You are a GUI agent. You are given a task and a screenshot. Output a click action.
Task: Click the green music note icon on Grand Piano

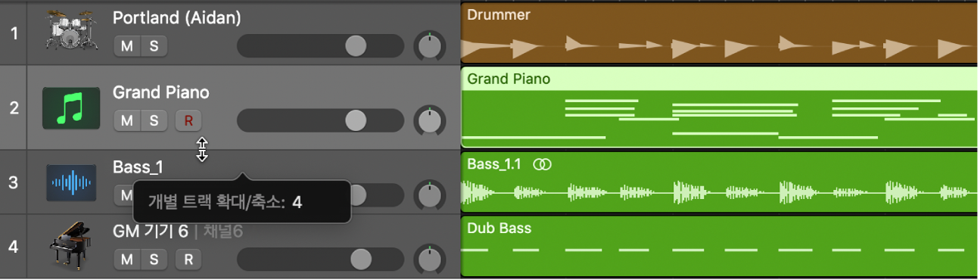[x=71, y=107]
